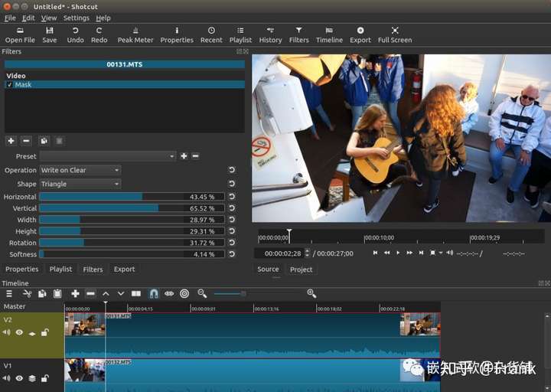Reset the Rotation parameter to default
Screen dimensions: 551x392
pos(232,243)
